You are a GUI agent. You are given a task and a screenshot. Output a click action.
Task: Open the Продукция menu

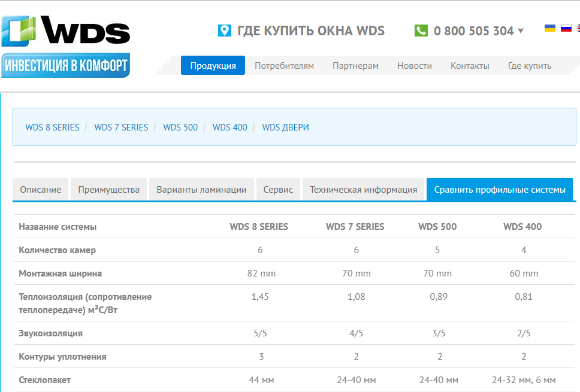tap(213, 65)
